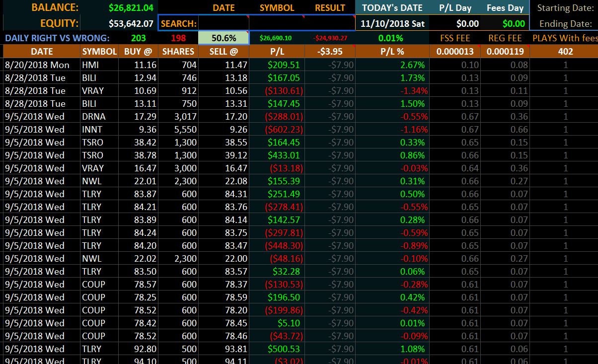Viewport: 598px width, 364px height.
Task: Click the EQUITY value $53,642.07
Action: pyautogui.click(x=131, y=23)
